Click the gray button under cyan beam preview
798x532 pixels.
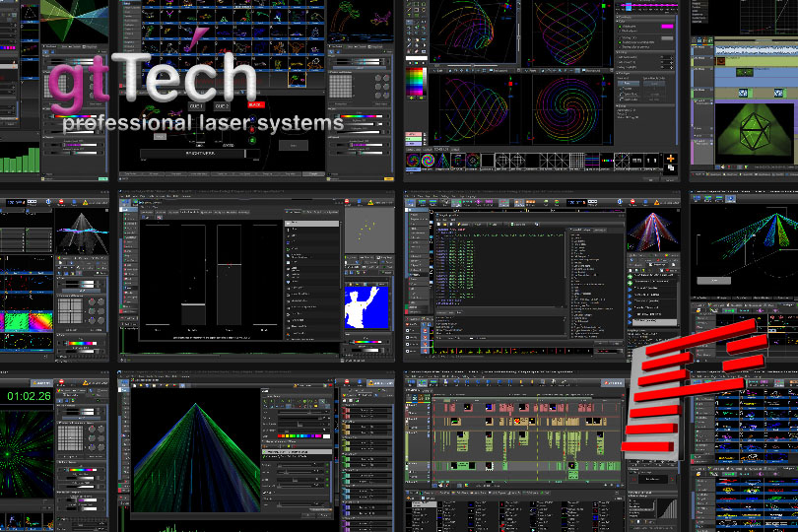point(713,281)
